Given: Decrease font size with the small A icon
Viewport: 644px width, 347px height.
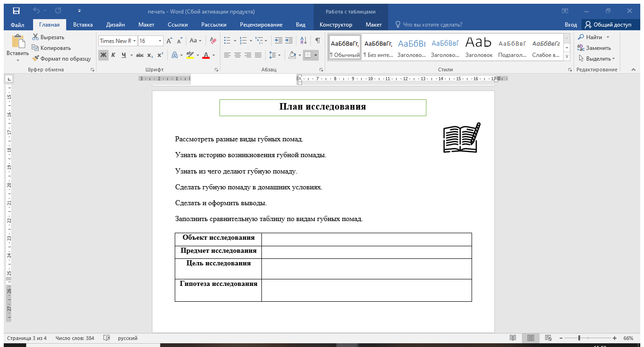Looking at the screenshot, I should click(179, 41).
